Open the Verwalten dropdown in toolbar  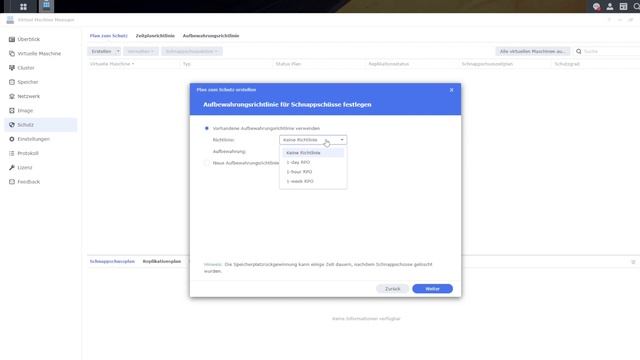tap(141, 51)
